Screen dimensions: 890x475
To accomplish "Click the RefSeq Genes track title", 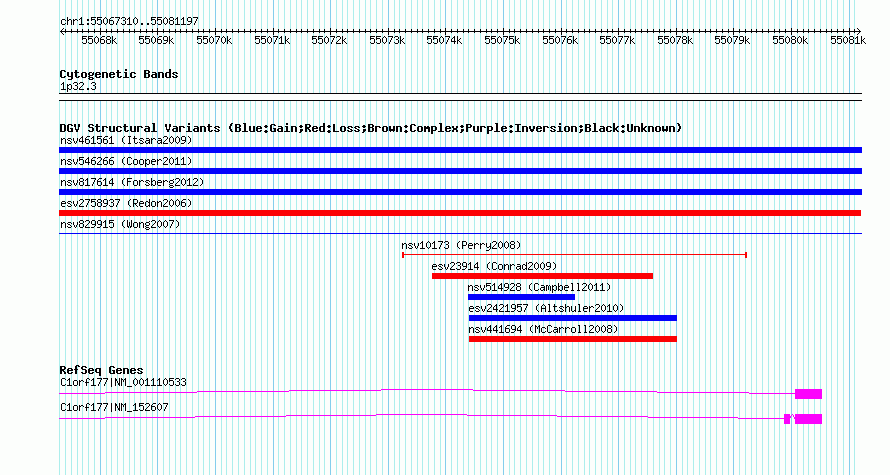I will [x=101, y=370].
